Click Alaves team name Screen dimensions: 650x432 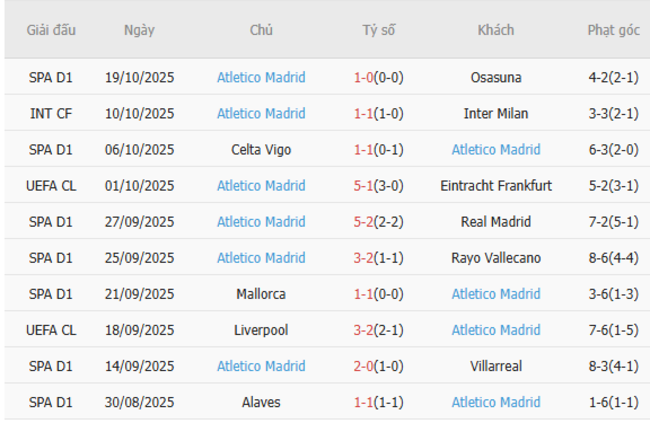(x=261, y=401)
